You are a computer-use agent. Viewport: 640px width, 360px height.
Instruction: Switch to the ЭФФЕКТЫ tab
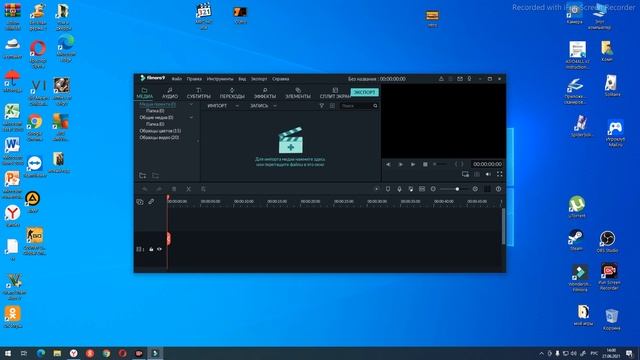(x=265, y=93)
